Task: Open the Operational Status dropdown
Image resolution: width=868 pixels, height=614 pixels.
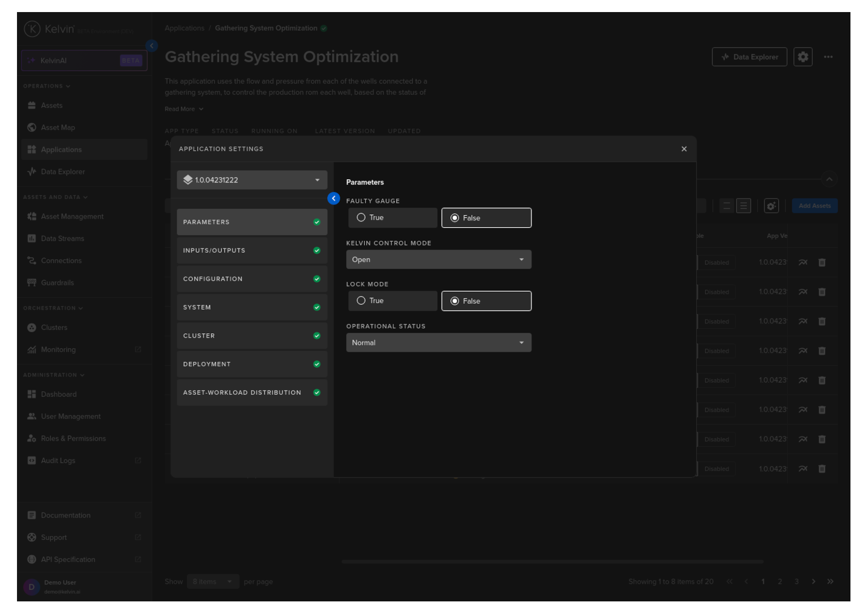Action: pyautogui.click(x=438, y=343)
